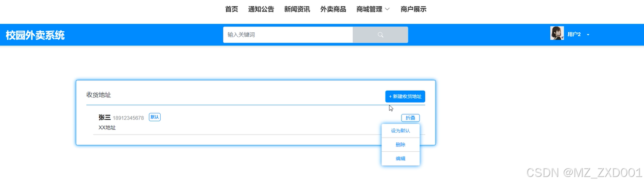Choose 编辑 from address menu
The height and width of the screenshot is (184, 644).
401,158
